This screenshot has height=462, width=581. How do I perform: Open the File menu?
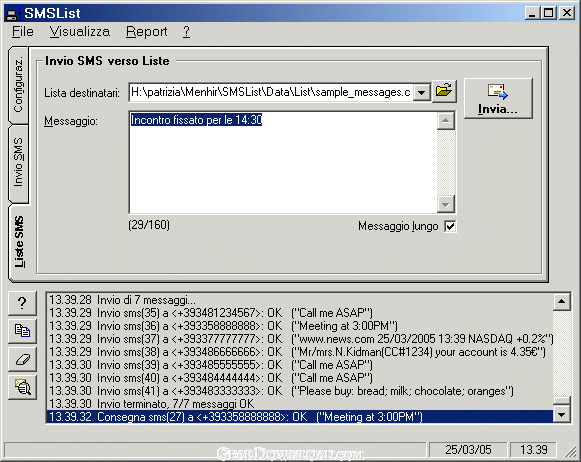[23, 31]
